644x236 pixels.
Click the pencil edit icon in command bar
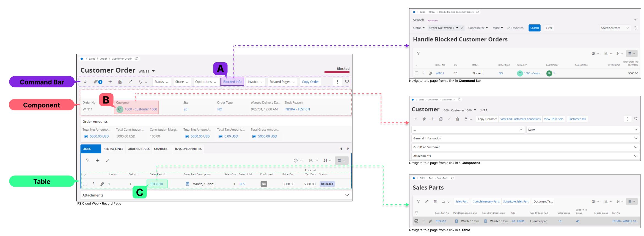(x=130, y=82)
